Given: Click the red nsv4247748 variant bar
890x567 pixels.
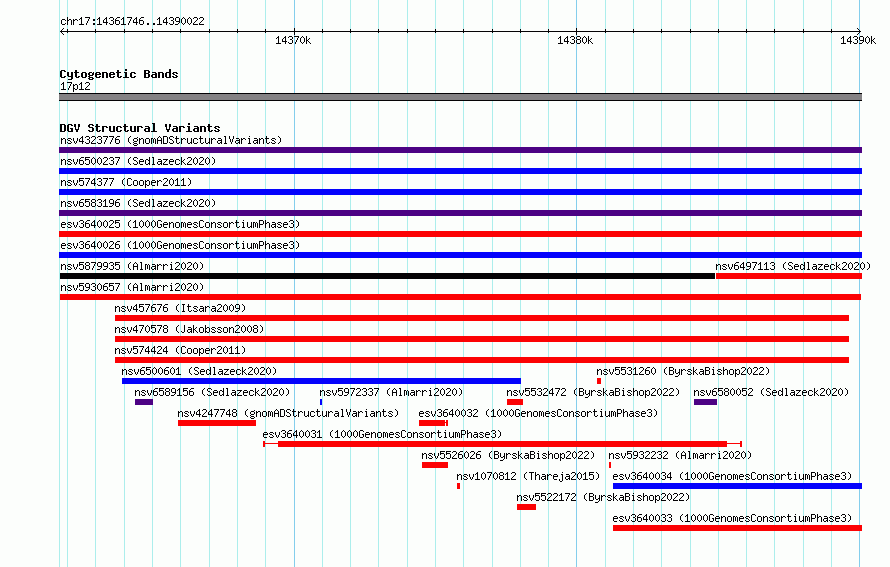Looking at the screenshot, I should (217, 423).
